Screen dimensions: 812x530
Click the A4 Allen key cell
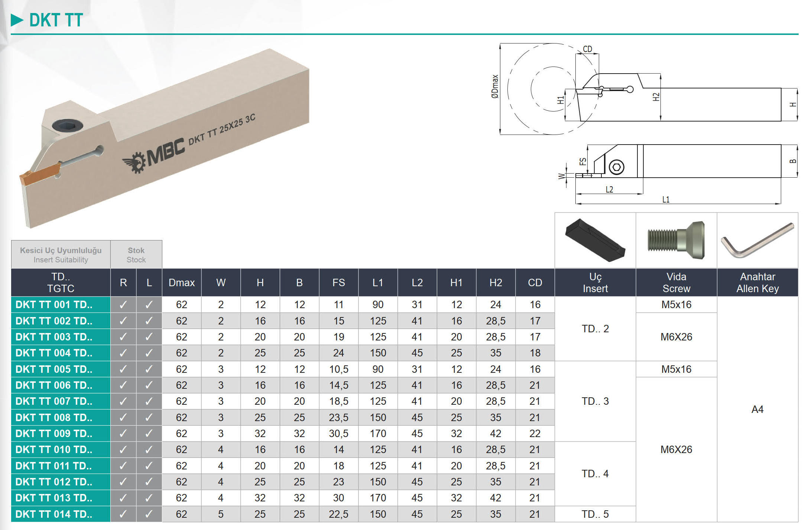click(757, 410)
